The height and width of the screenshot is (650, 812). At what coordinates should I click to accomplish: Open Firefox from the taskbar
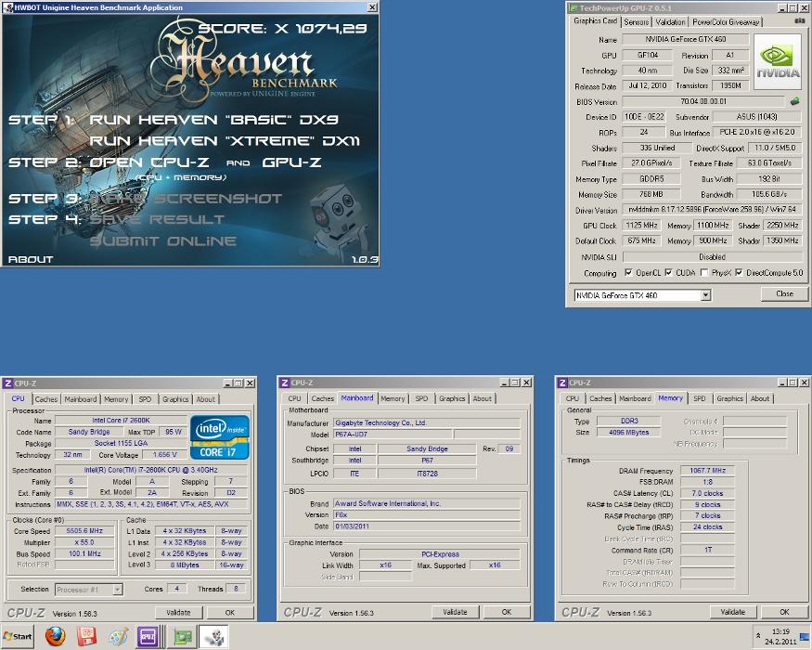[x=55, y=636]
